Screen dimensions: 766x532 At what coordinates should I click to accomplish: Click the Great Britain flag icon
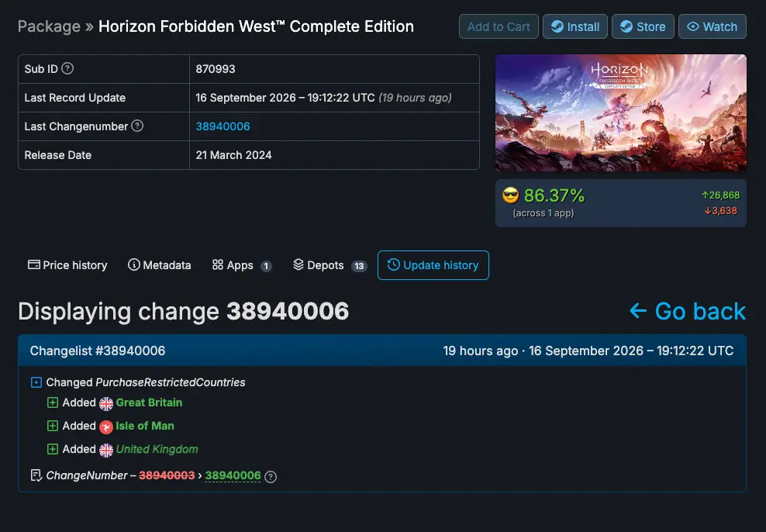coord(106,403)
